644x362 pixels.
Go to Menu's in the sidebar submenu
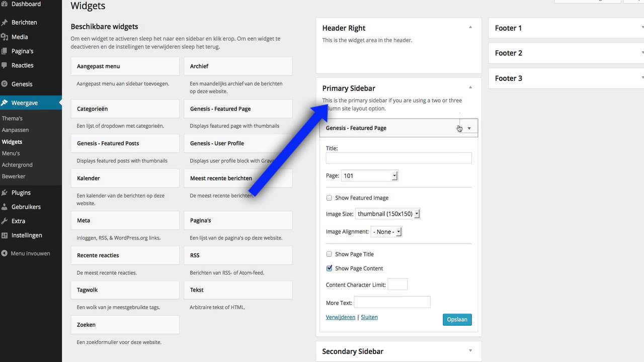click(x=11, y=153)
